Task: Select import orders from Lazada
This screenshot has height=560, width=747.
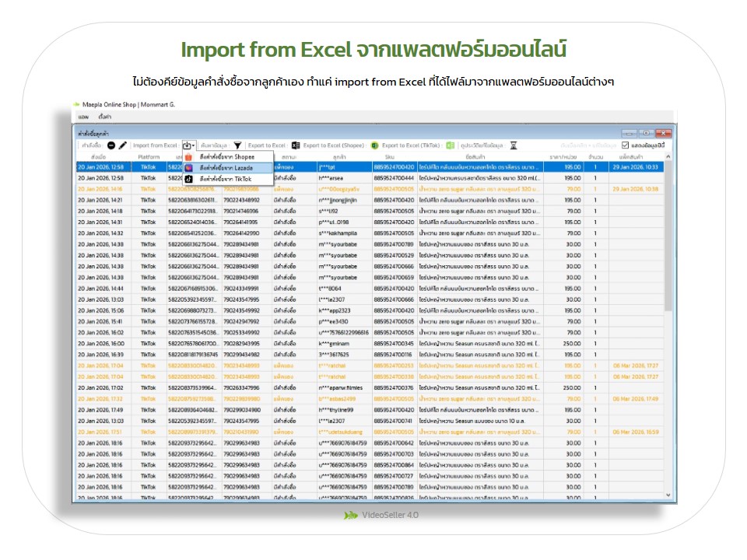Action: coord(226,167)
